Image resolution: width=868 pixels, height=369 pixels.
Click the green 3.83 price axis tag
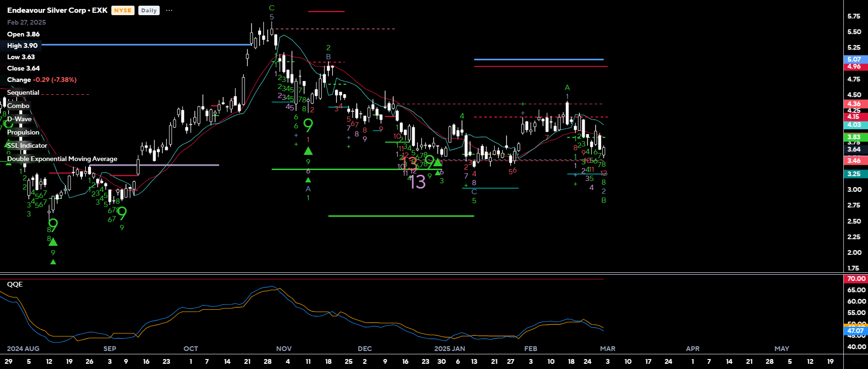[x=854, y=137]
